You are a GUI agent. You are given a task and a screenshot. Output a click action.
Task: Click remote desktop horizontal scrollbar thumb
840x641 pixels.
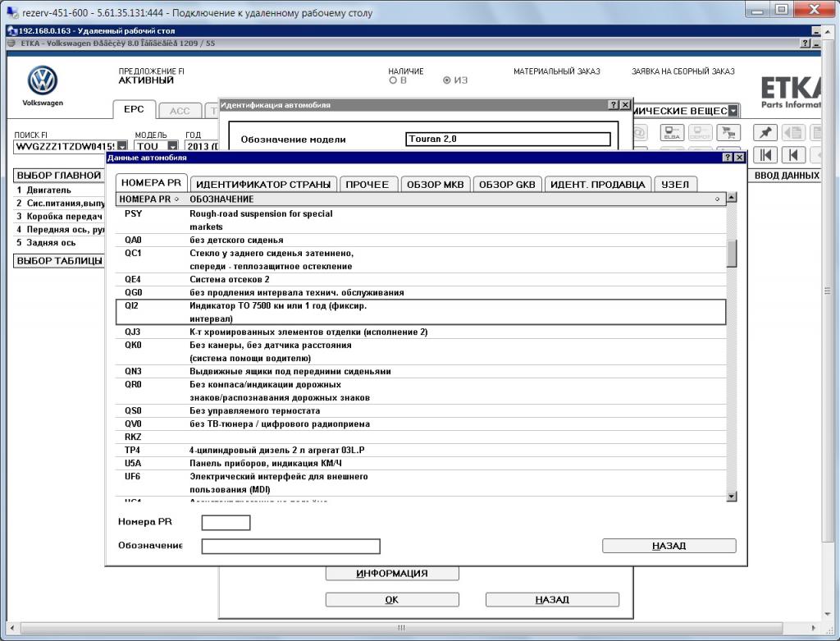coord(400,628)
